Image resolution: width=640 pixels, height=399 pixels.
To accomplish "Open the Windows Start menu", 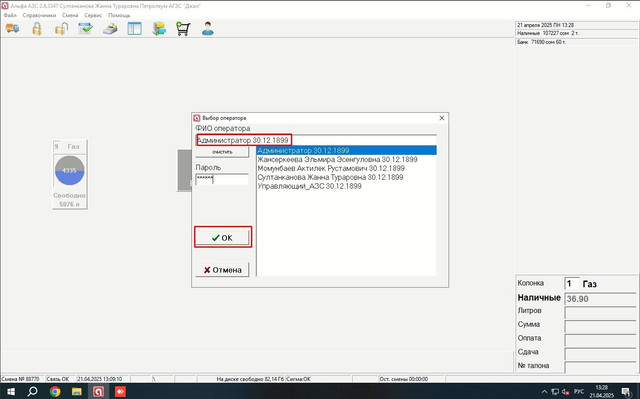I will (x=11, y=392).
